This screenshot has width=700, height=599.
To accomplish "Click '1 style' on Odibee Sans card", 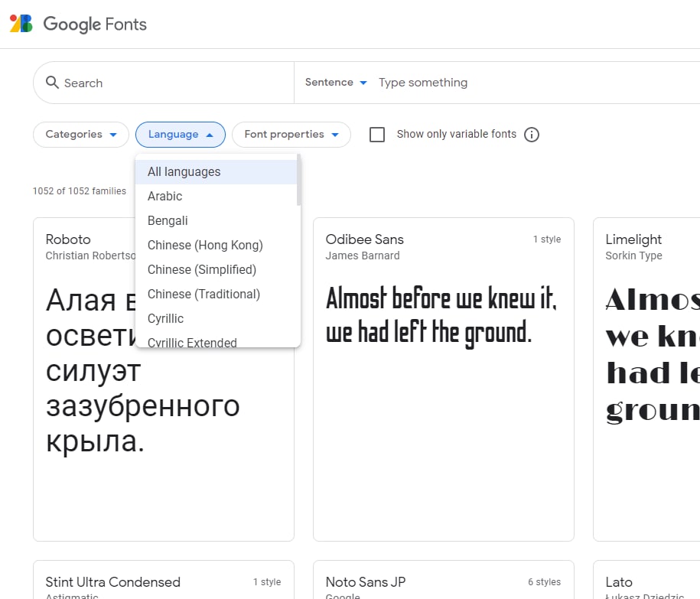I will pyautogui.click(x=547, y=239).
